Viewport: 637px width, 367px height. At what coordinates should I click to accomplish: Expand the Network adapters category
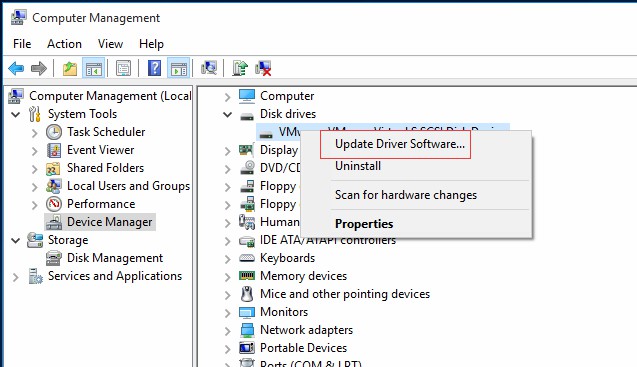click(228, 330)
